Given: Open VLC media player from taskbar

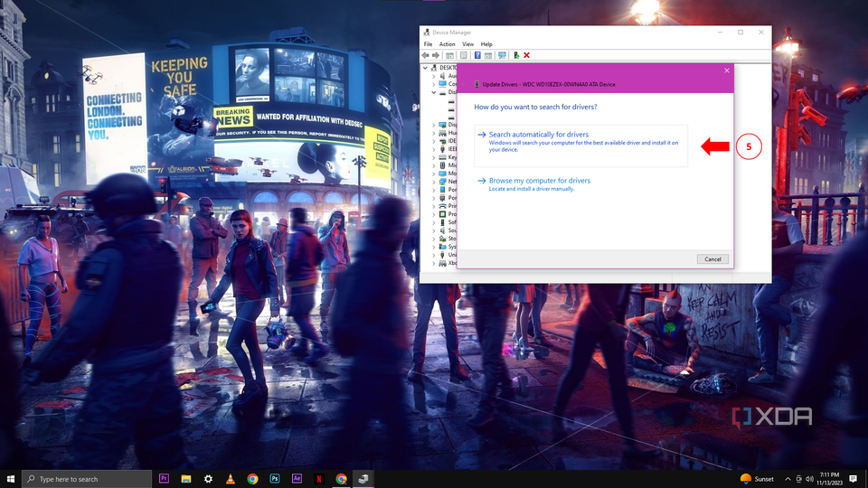Looking at the screenshot, I should [x=231, y=479].
